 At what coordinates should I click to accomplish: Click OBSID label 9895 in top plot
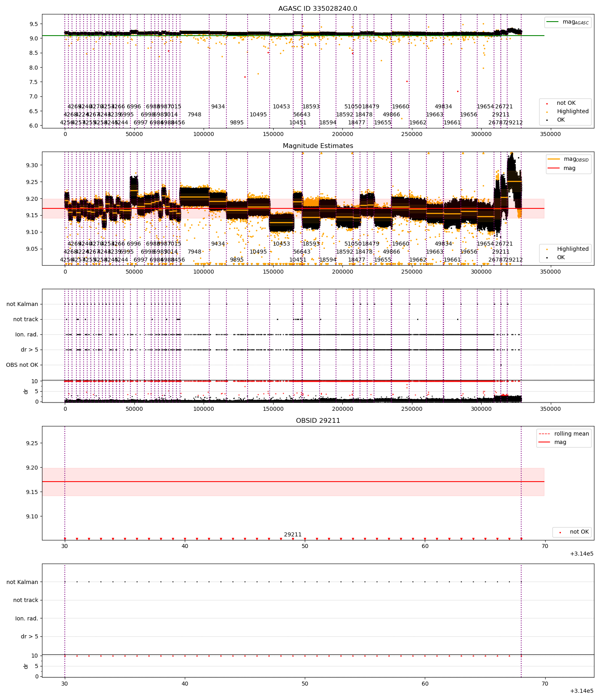pyautogui.click(x=237, y=123)
